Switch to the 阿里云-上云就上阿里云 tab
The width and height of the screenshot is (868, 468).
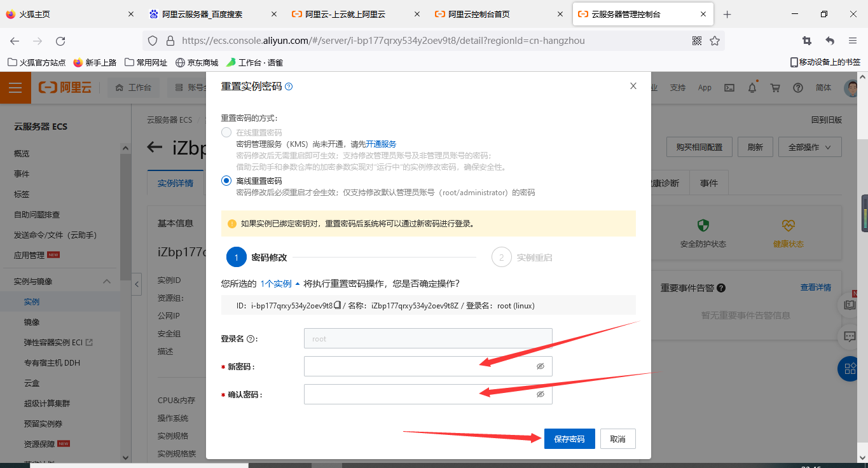356,14
